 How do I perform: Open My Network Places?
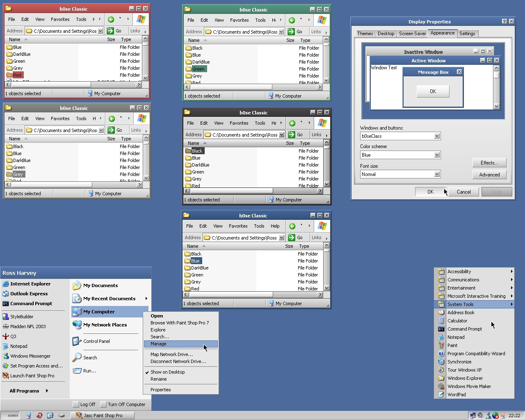coord(100,325)
